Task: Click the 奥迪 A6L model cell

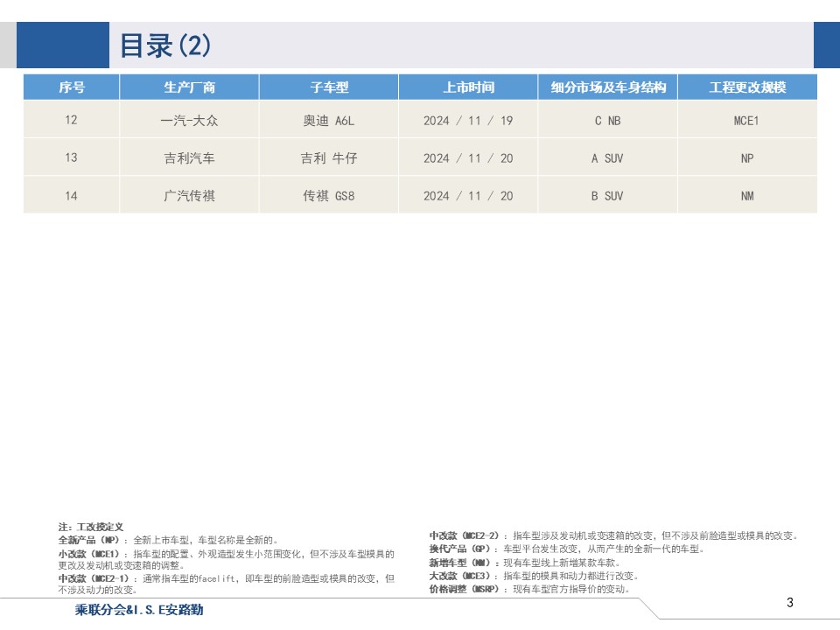Action: pos(329,121)
